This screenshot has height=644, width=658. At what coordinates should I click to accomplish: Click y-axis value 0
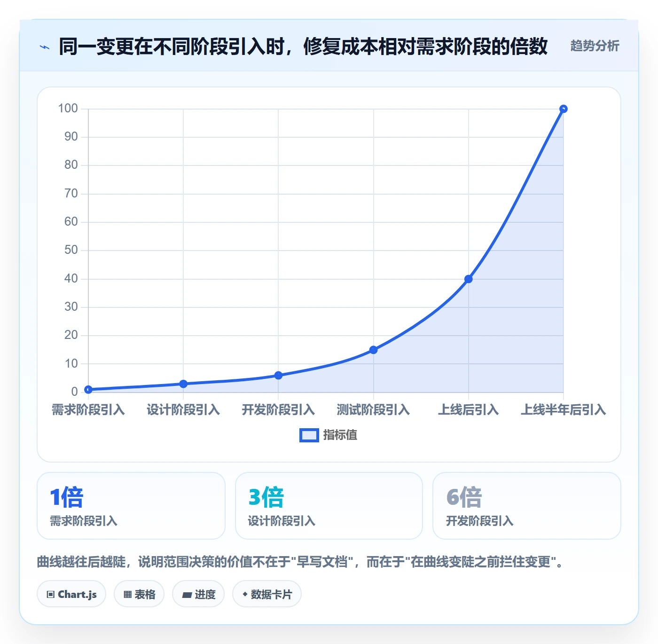[74, 392]
